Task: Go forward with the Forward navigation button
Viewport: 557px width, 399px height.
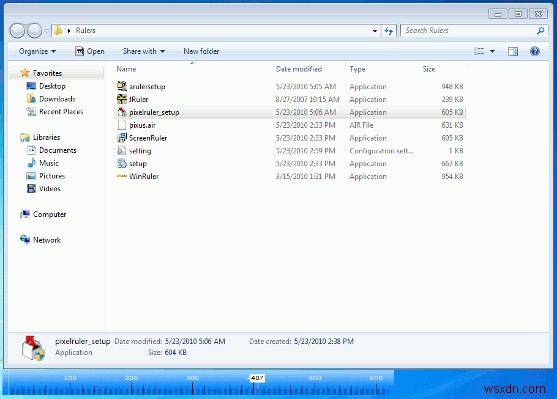Action: coord(34,31)
